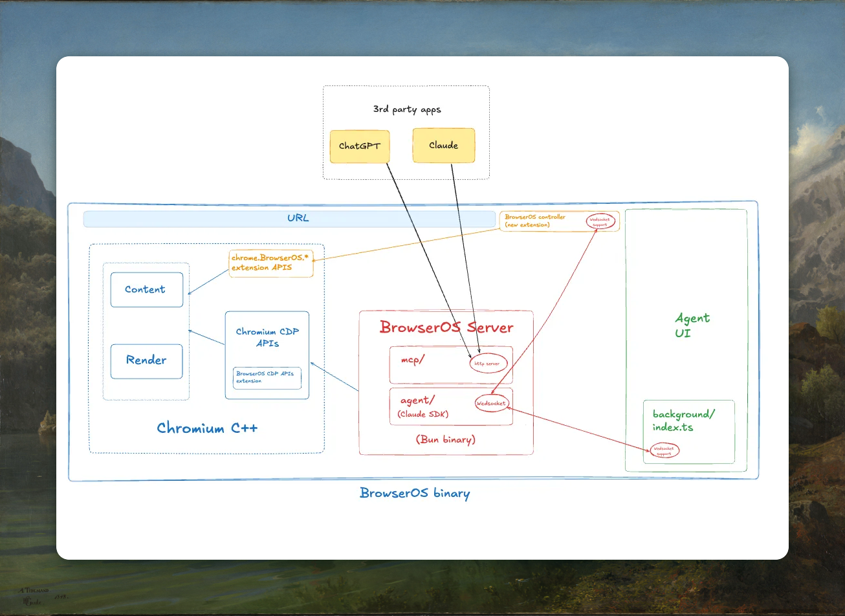Click the ChatGPT app node
This screenshot has width=845, height=616.
[360, 146]
